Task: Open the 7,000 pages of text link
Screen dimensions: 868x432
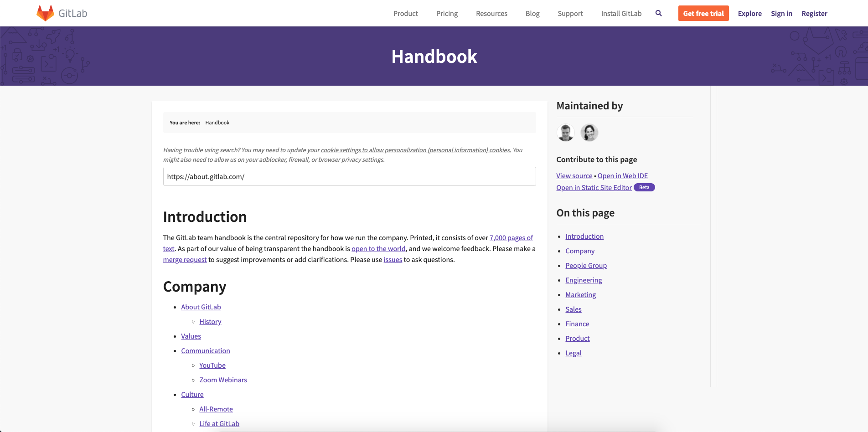Action: [x=511, y=238]
